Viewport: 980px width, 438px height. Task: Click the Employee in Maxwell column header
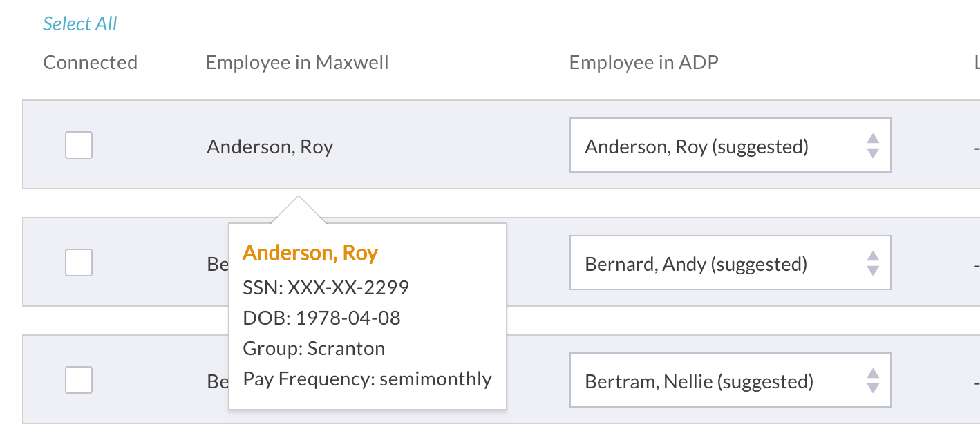click(296, 62)
